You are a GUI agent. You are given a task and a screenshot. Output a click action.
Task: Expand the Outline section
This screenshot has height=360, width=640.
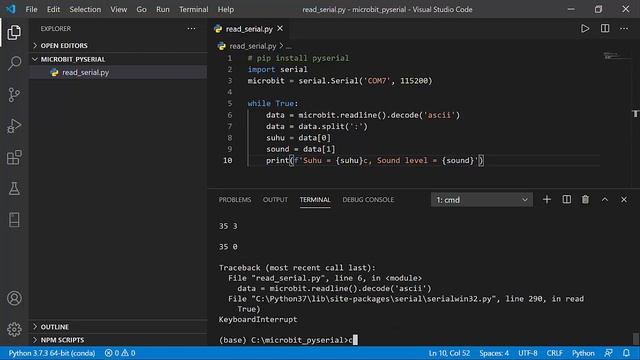click(x=55, y=327)
